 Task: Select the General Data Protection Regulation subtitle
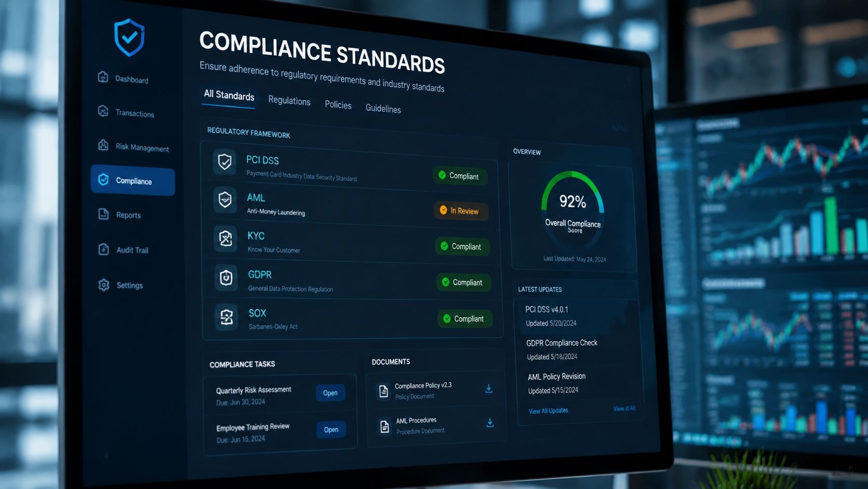tap(290, 288)
